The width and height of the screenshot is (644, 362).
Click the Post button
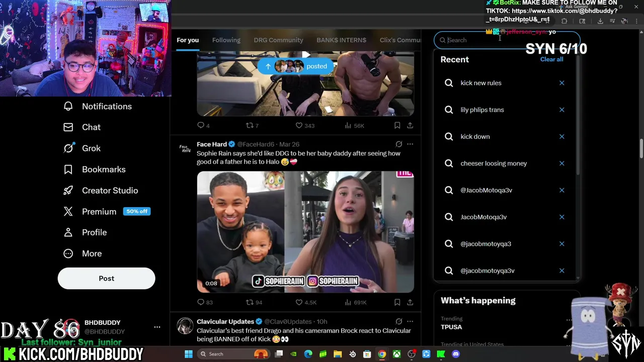tap(106, 279)
